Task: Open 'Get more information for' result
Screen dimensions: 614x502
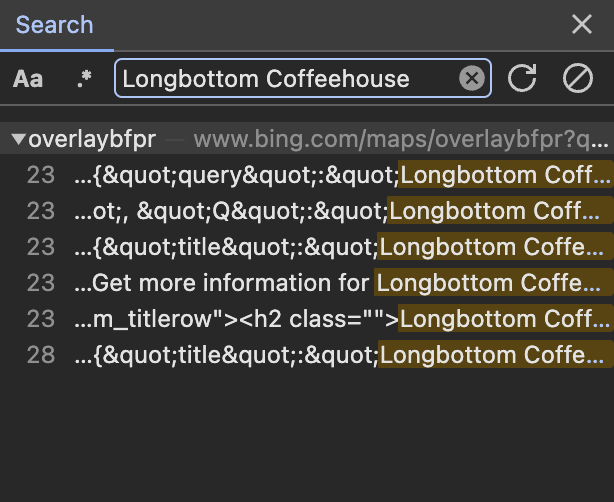Action: (307, 283)
